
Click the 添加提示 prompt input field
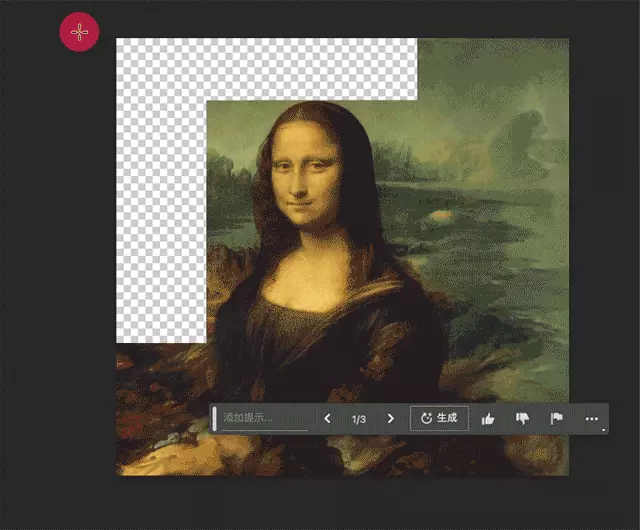pyautogui.click(x=263, y=419)
